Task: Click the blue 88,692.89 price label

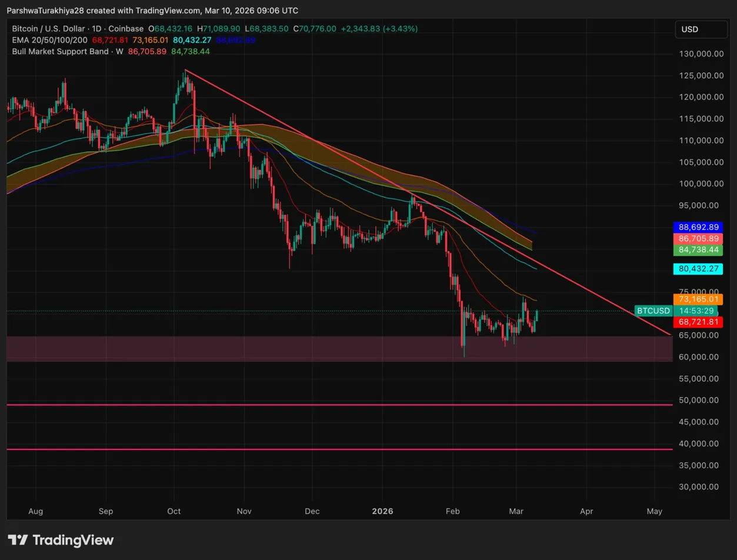Action: pyautogui.click(x=699, y=226)
